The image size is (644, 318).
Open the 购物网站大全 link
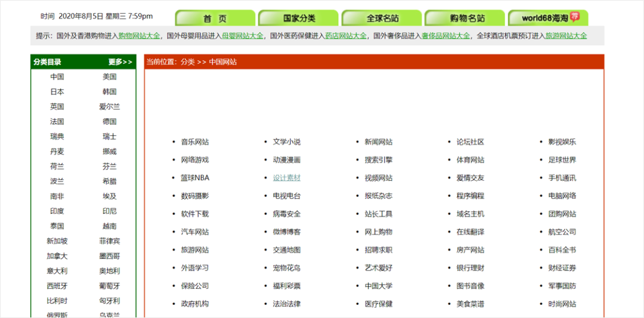(x=139, y=36)
